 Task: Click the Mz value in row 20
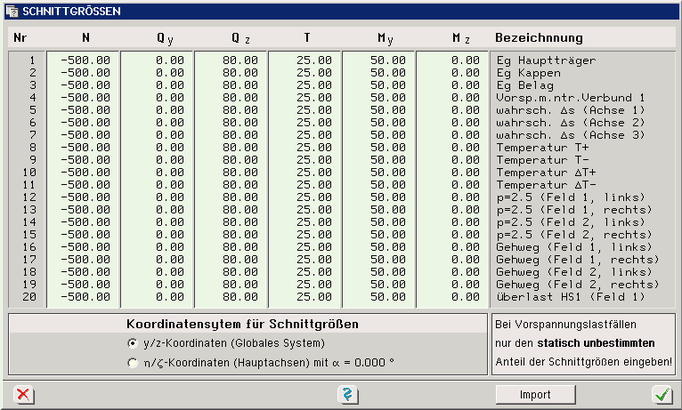tap(453, 296)
